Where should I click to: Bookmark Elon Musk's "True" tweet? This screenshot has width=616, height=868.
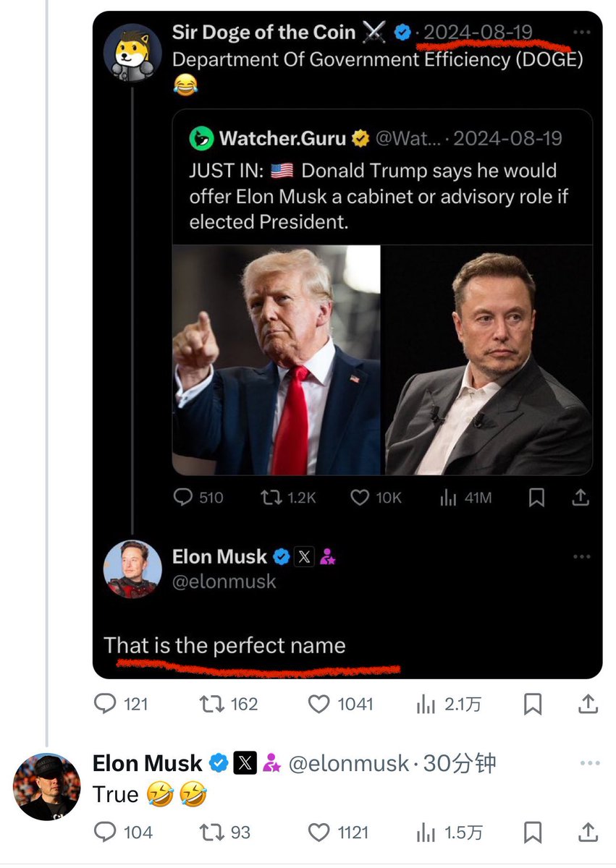(x=533, y=833)
